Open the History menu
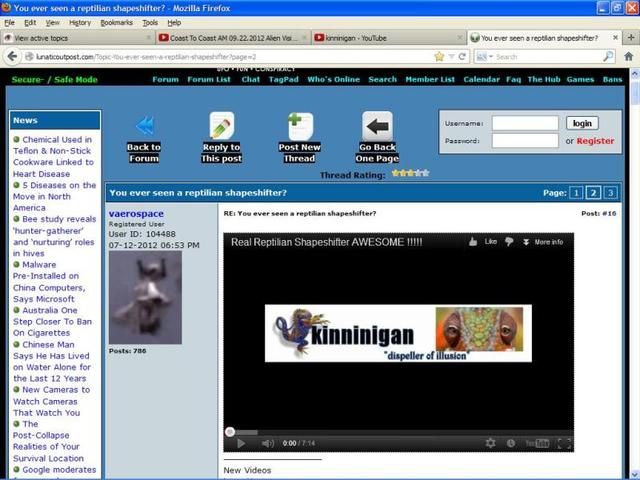The height and width of the screenshot is (480, 640). click(80, 23)
